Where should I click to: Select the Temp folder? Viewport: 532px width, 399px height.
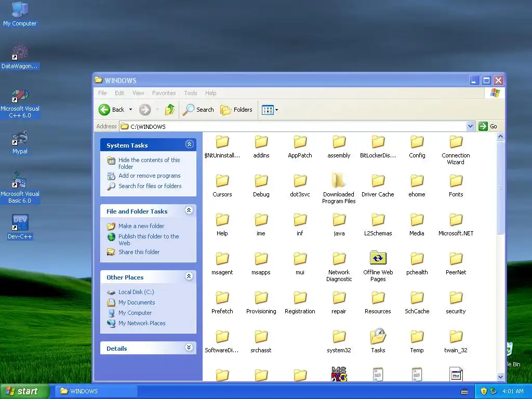pos(417,342)
